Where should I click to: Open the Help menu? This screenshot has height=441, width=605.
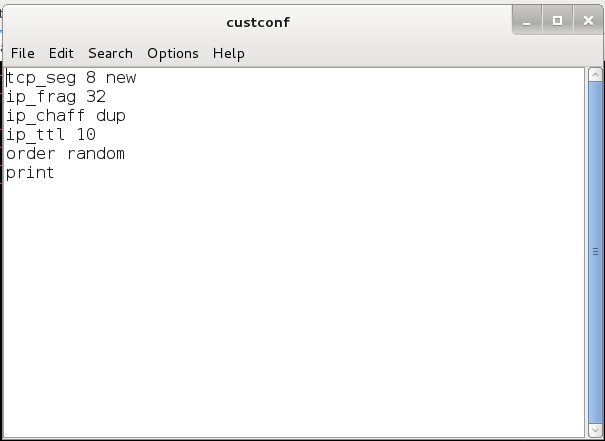click(228, 53)
